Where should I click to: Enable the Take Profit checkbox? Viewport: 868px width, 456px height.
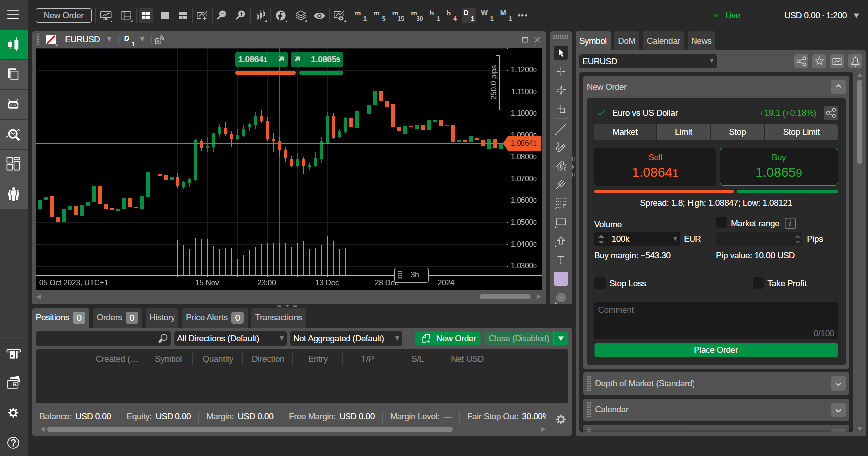(x=758, y=283)
